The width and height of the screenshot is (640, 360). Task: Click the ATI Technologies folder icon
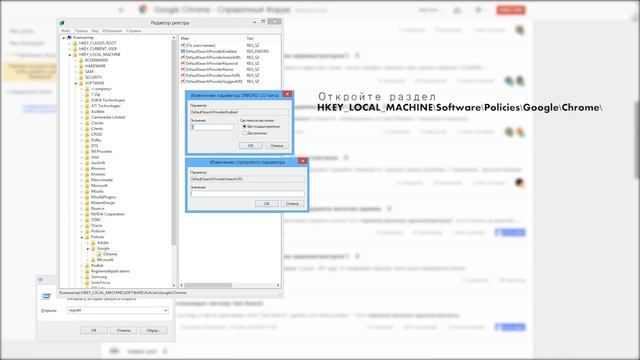click(87, 106)
